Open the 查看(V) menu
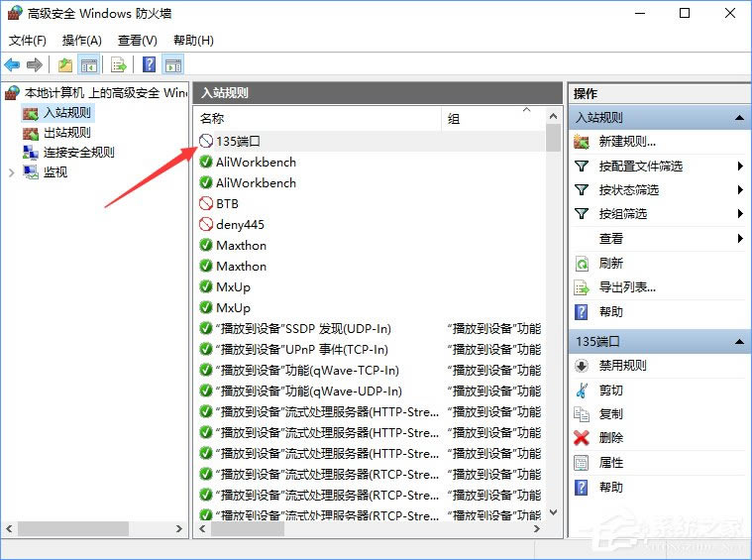The width and height of the screenshot is (752, 560). click(x=137, y=41)
